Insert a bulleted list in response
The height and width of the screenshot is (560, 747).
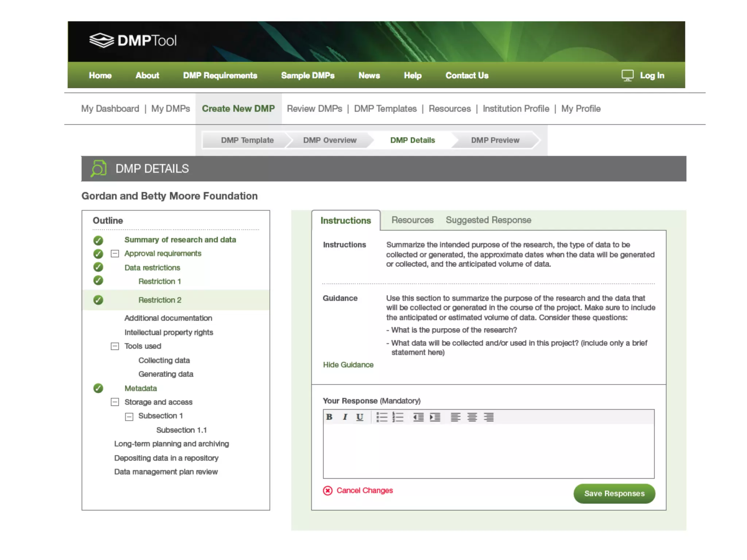382,417
